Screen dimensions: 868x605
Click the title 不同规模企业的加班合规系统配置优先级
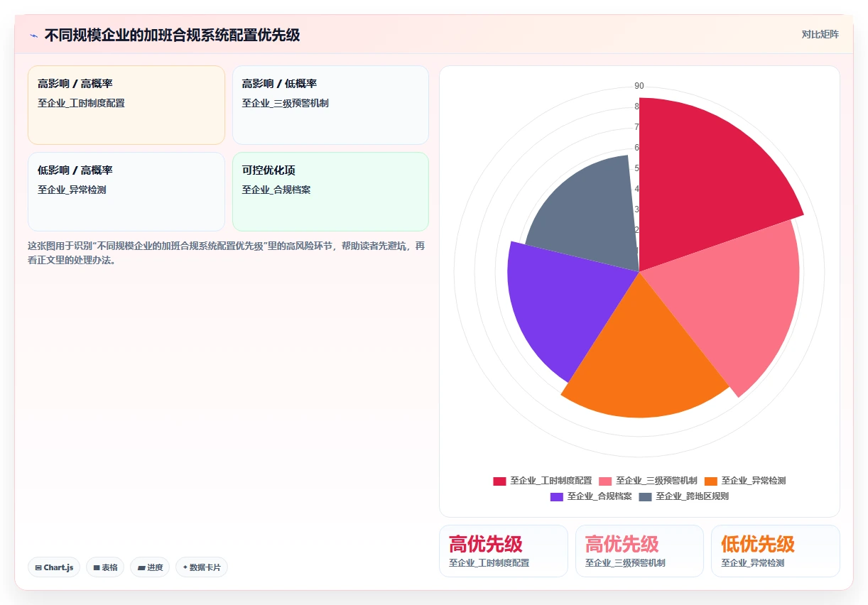pyautogui.click(x=172, y=35)
